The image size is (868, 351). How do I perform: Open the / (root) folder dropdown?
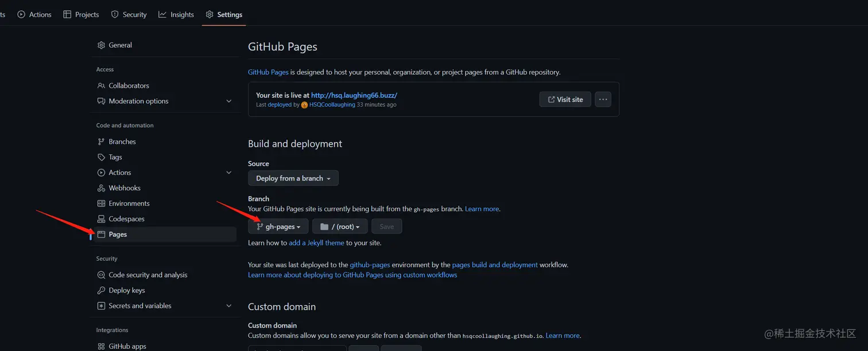pyautogui.click(x=340, y=227)
